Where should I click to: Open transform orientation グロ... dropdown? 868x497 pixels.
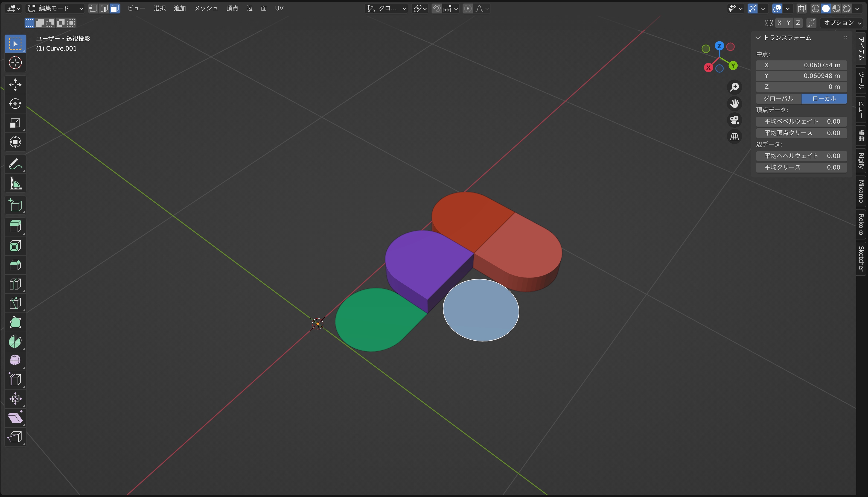[x=386, y=8]
